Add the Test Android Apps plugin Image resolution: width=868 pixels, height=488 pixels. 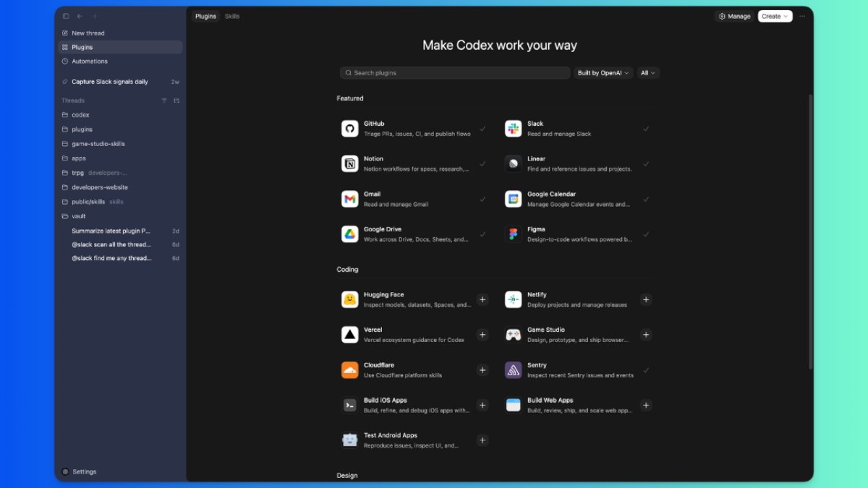(x=482, y=440)
